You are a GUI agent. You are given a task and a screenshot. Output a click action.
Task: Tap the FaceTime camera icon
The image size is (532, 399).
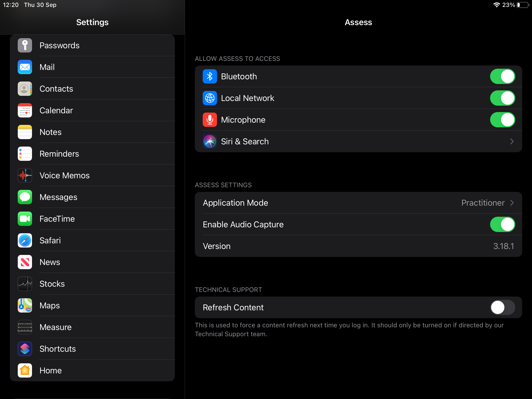point(25,219)
